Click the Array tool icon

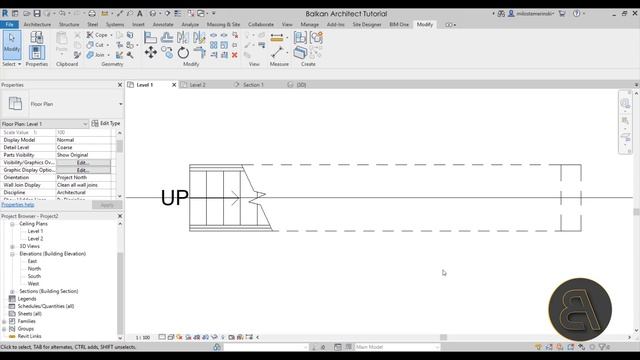213,45
